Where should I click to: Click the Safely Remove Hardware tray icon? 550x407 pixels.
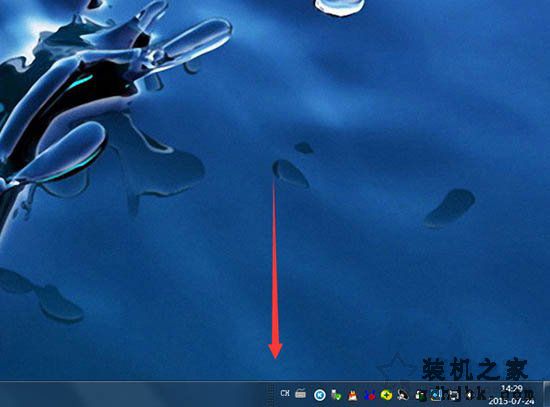336,395
